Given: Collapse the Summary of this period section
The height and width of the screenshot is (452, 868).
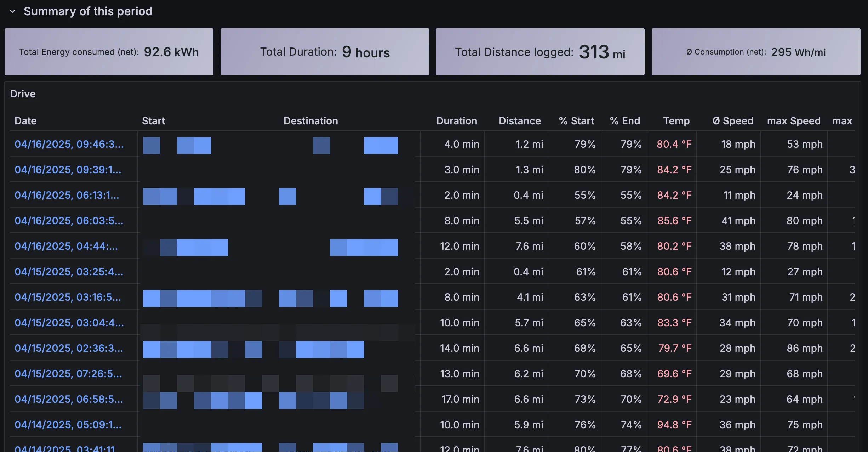Looking at the screenshot, I should [x=12, y=11].
